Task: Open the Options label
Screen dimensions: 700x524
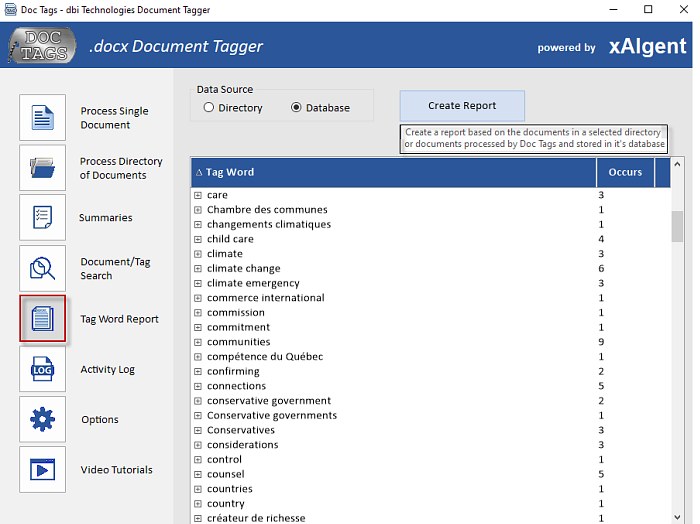Action: point(100,420)
